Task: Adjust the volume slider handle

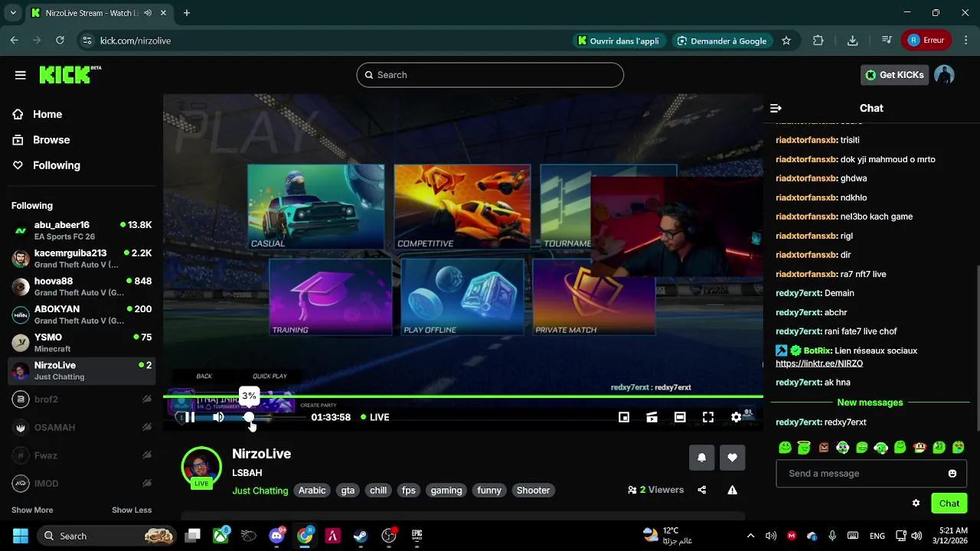Action: click(x=249, y=417)
